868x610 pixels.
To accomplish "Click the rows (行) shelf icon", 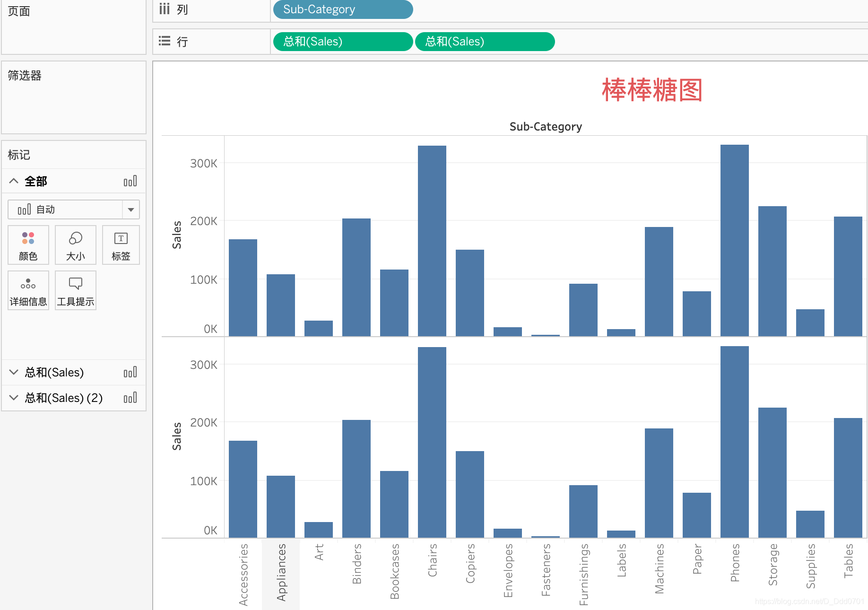I will point(164,41).
